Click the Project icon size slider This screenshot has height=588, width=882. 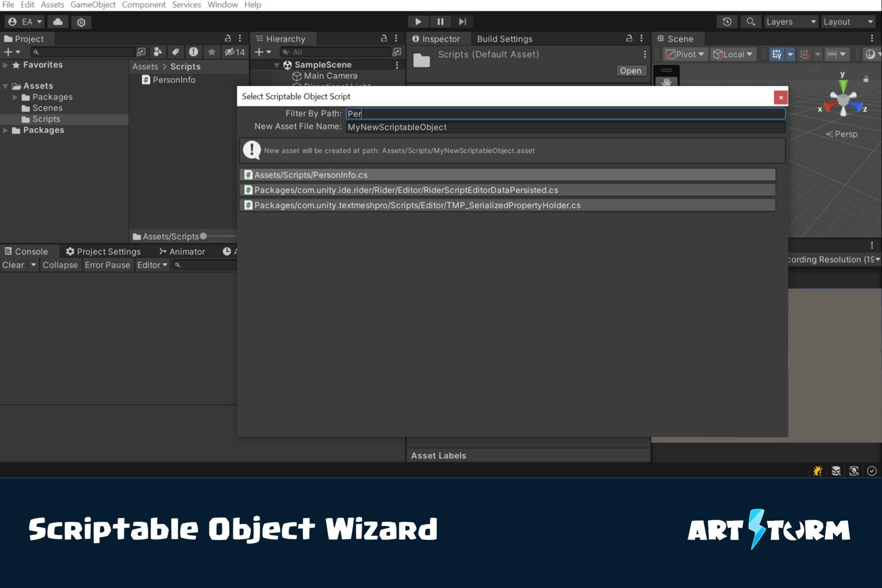pos(204,236)
